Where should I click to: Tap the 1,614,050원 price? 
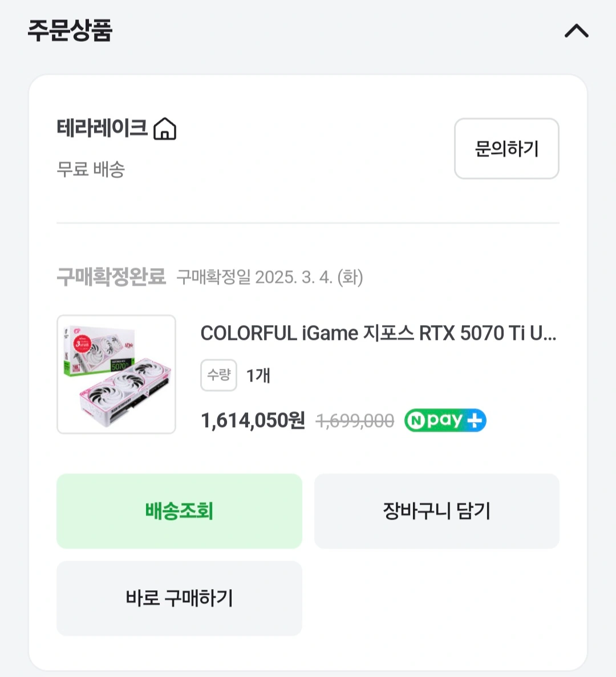coord(253,420)
